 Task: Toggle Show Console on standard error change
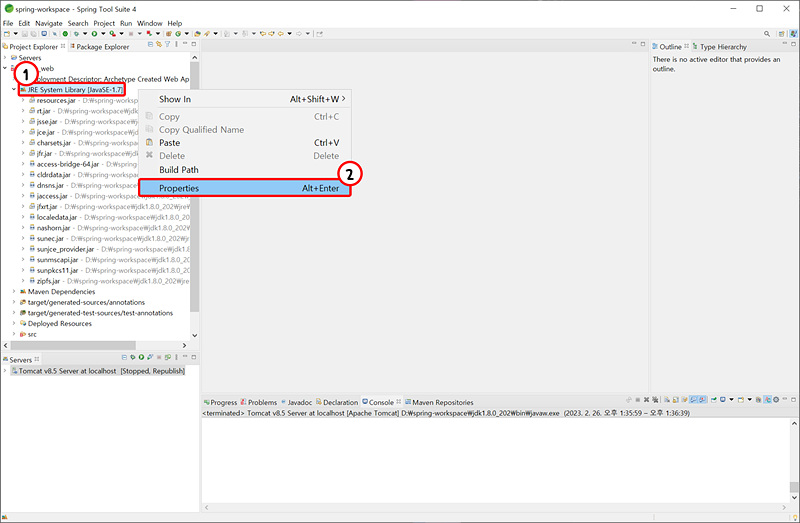click(702, 400)
